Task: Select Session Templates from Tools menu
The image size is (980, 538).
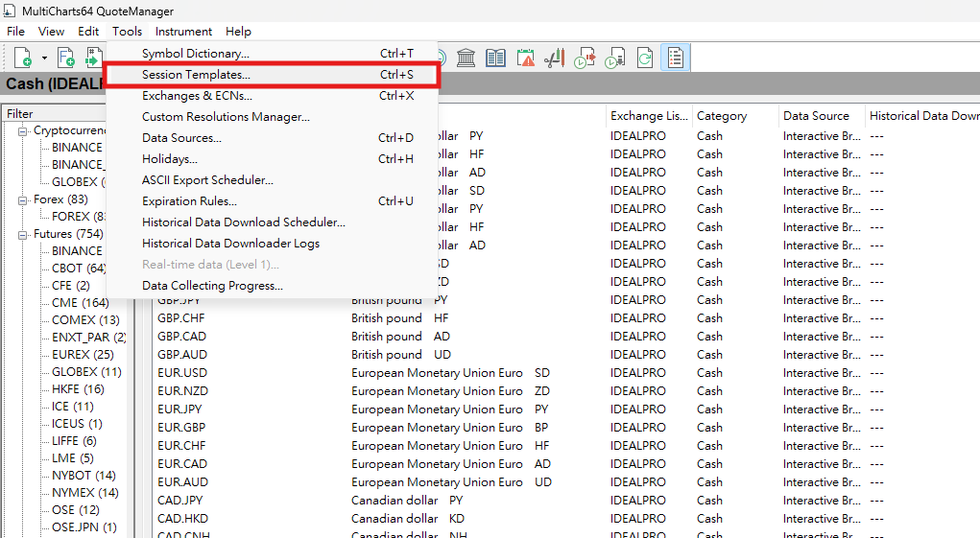Action: tap(196, 75)
